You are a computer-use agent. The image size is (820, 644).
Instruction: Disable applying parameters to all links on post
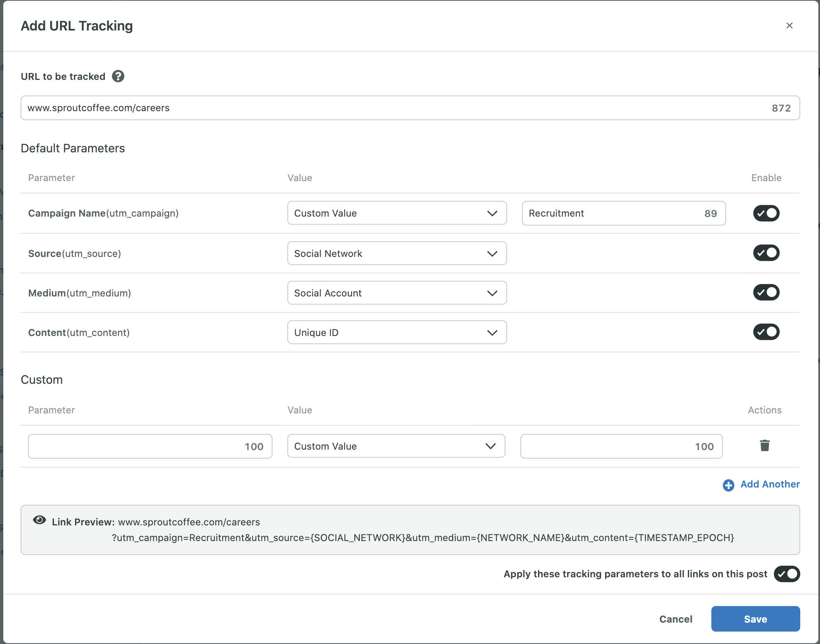[x=787, y=574]
